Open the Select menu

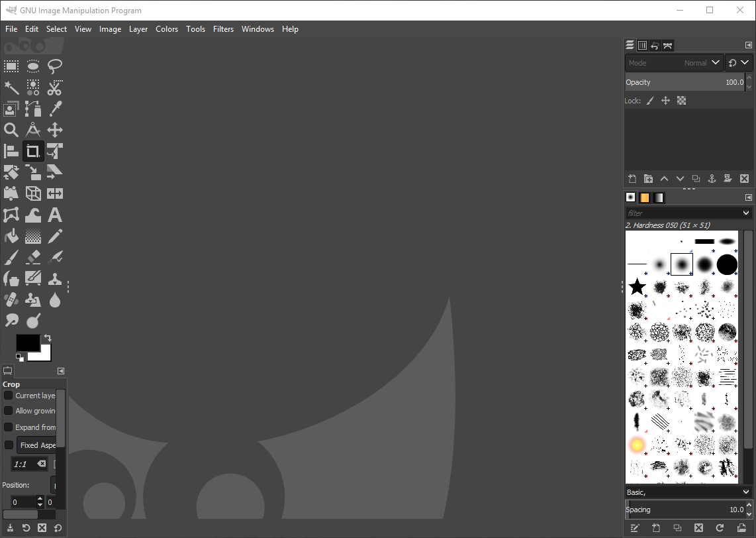pyautogui.click(x=56, y=29)
